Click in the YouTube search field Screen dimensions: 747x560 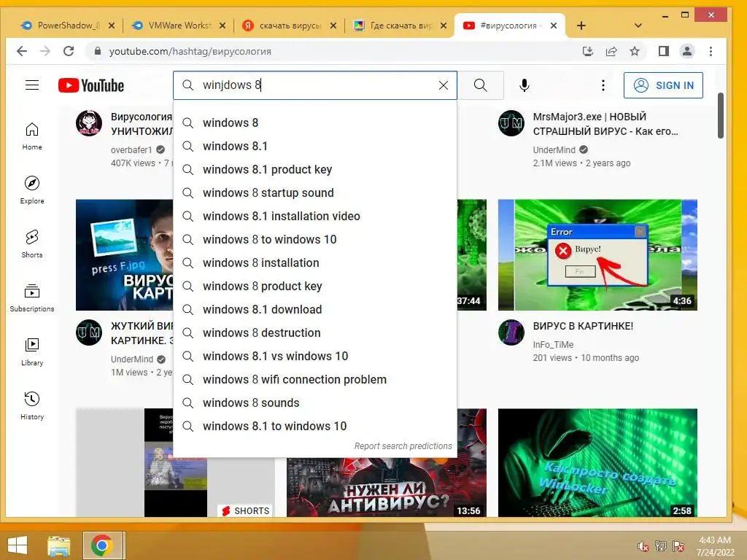tap(314, 85)
